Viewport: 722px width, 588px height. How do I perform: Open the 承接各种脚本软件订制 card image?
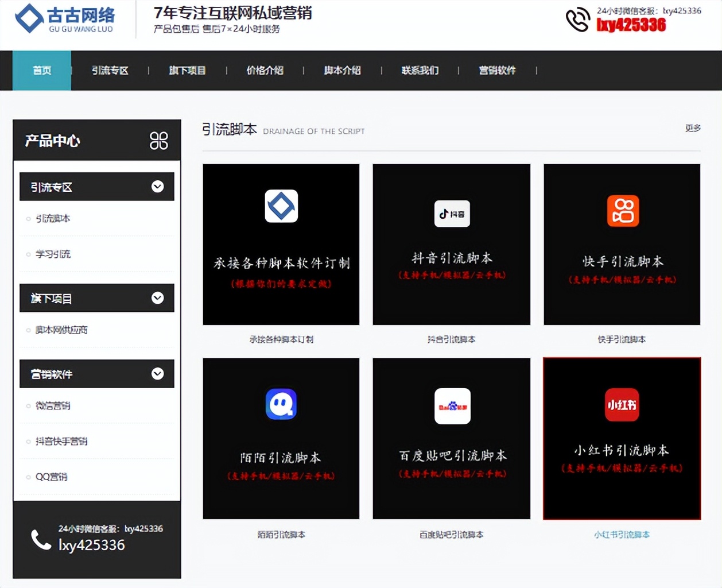(281, 245)
